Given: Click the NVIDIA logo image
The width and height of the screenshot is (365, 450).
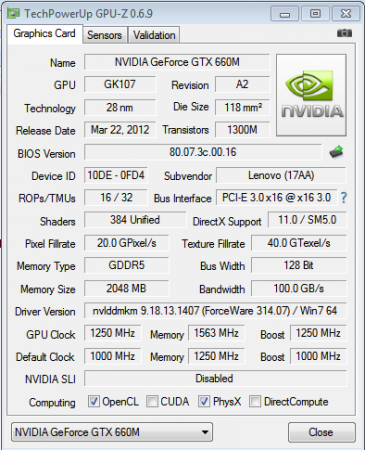Looking at the screenshot, I should pos(311,95).
